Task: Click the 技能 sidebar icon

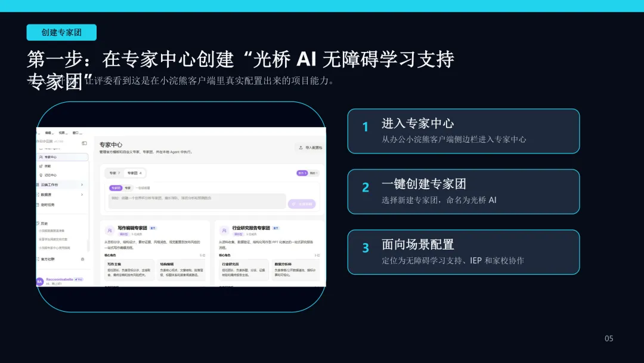Action: pos(41,166)
